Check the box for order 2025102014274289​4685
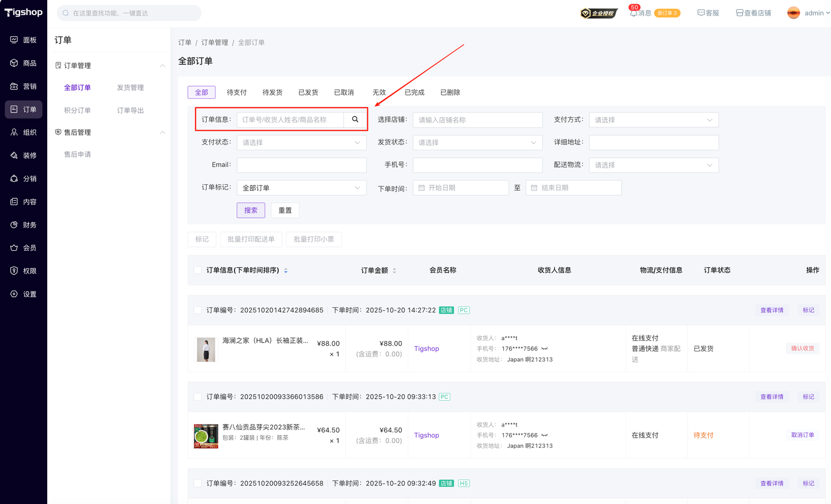This screenshot has width=831, height=504. (198, 310)
